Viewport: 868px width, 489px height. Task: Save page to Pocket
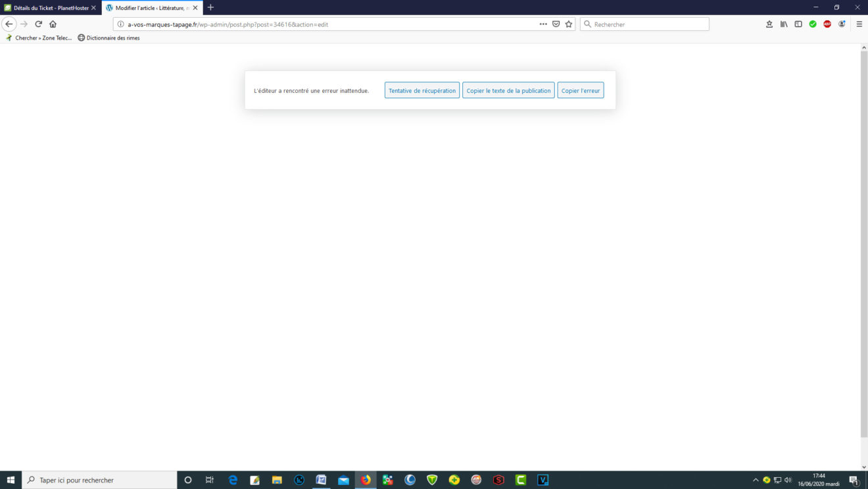tap(556, 24)
